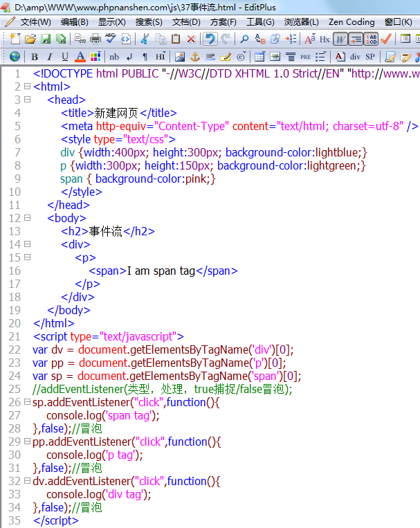Click the font color A icon

pyautogui.click(x=80, y=57)
